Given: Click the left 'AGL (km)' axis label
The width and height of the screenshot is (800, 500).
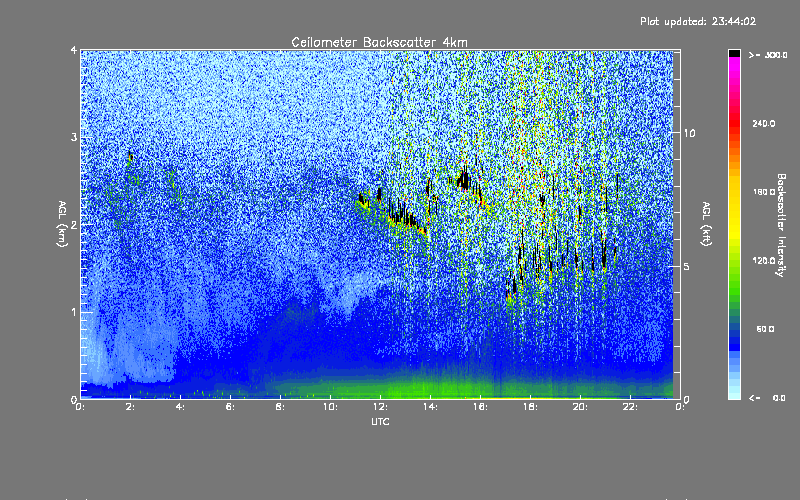Looking at the screenshot, I should coord(62,224).
